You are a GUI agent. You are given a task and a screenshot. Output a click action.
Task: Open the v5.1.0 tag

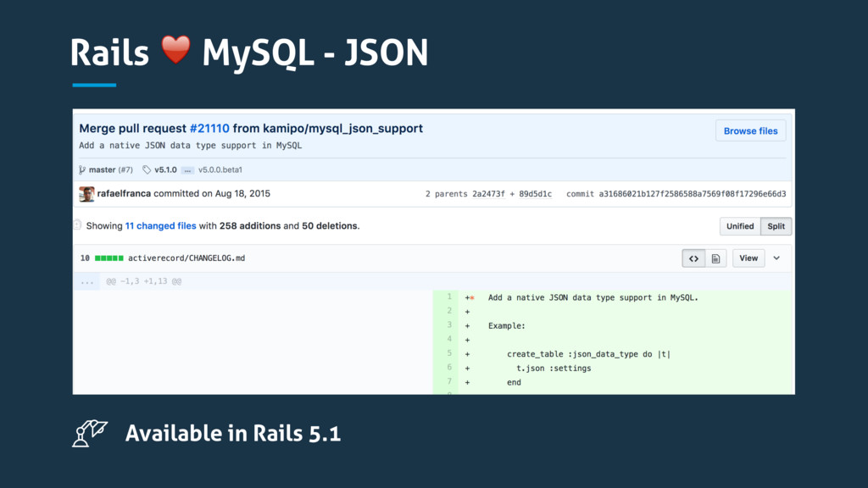point(165,169)
